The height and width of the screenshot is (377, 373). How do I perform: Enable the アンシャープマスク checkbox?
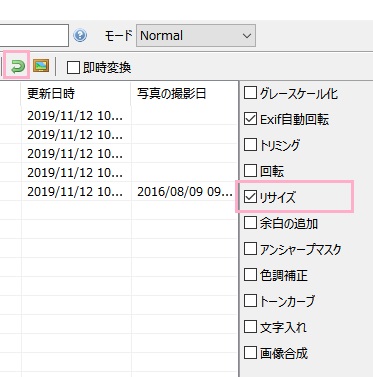(x=250, y=249)
